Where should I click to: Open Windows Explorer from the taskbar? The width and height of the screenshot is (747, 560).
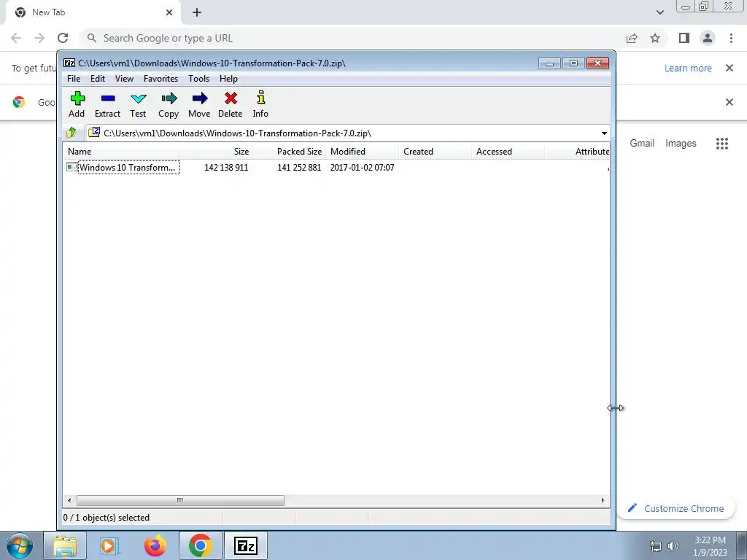[65, 545]
